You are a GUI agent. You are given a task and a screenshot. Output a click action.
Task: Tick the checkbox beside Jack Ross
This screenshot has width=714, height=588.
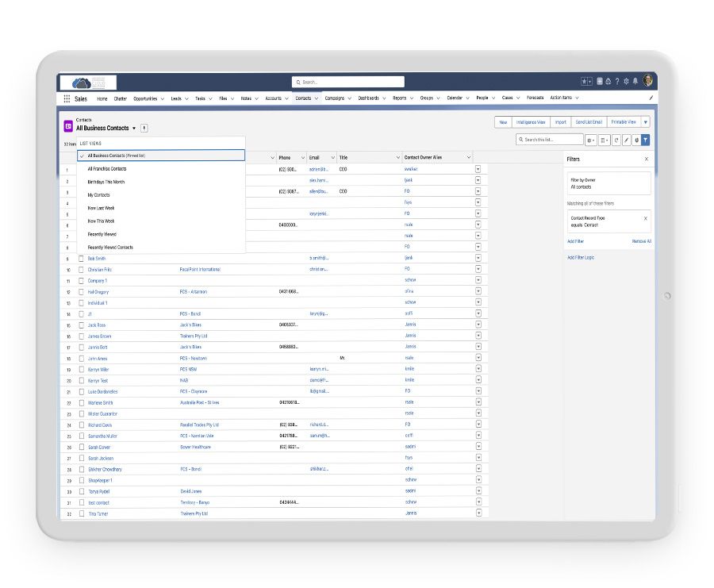coord(81,325)
